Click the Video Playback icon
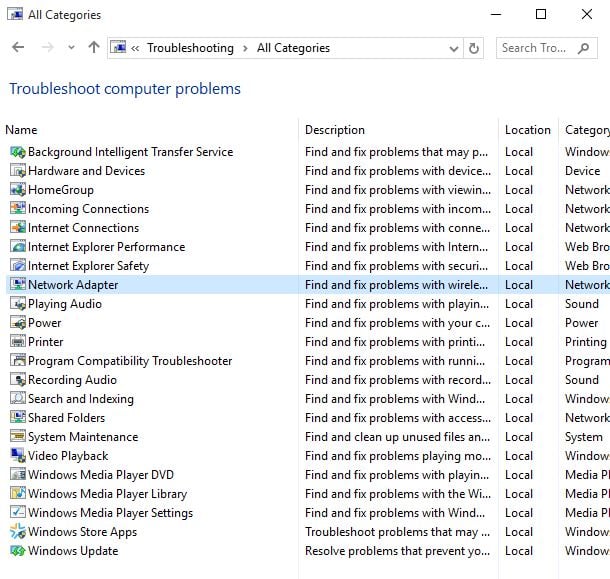 click(18, 456)
